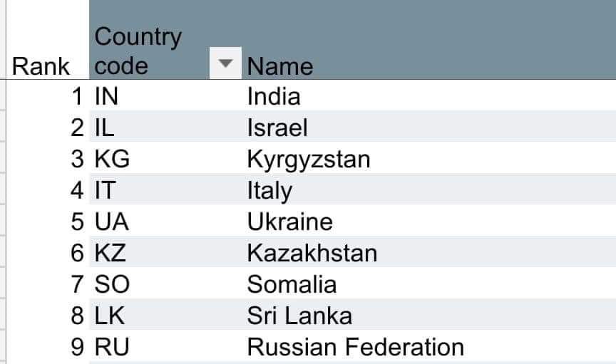The image size is (616, 364).
Task: Click the Italy name cell
Action: pos(429,189)
